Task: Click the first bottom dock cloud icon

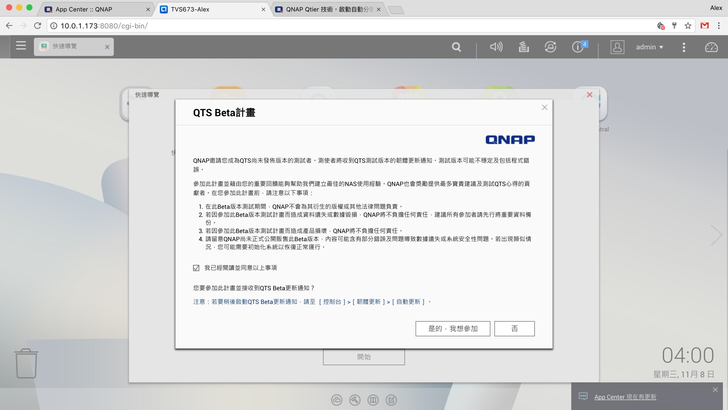Action: 337,400
